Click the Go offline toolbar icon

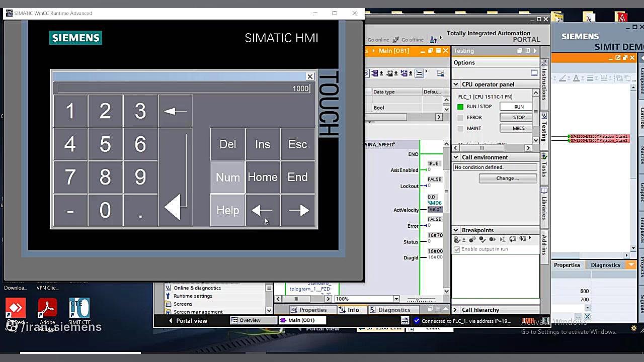tap(396, 40)
